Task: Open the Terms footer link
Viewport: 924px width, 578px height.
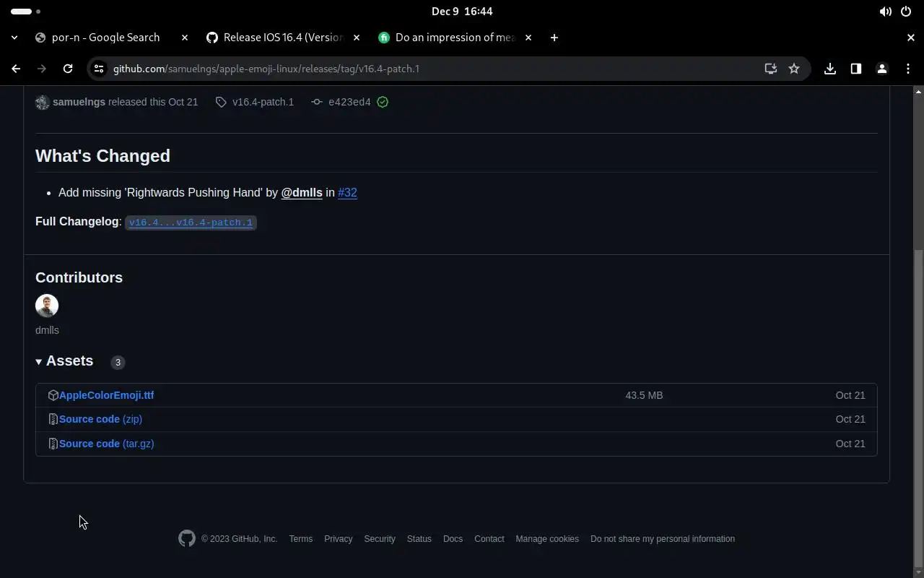Action: click(x=300, y=539)
